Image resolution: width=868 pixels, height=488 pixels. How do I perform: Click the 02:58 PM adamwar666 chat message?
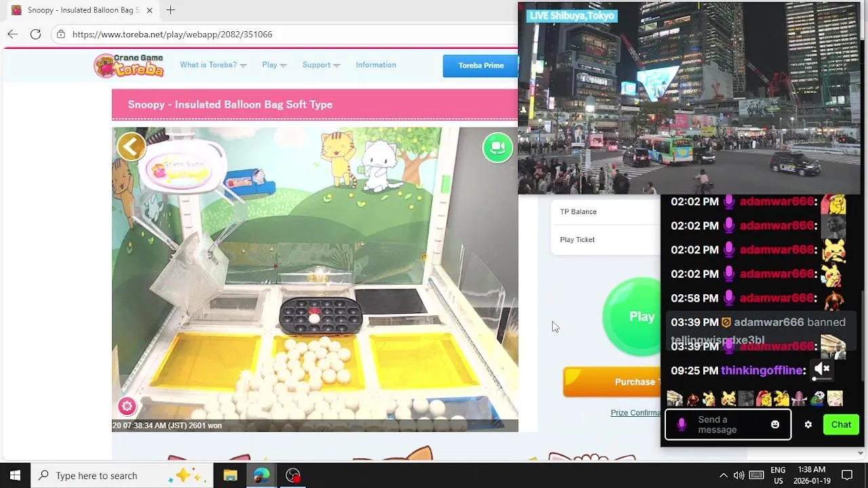tap(758, 298)
